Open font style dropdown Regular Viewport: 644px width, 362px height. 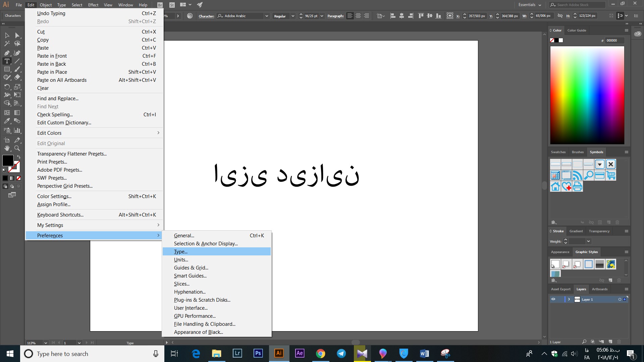[293, 16]
